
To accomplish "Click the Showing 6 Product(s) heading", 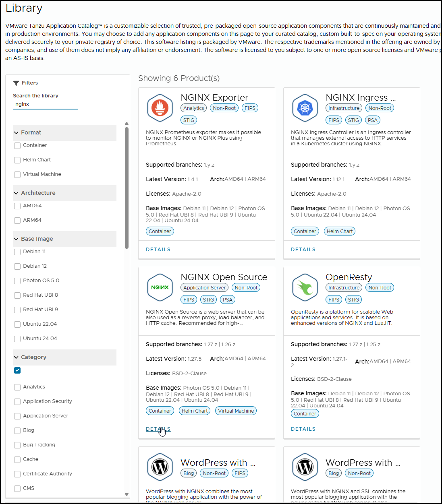I will point(179,78).
